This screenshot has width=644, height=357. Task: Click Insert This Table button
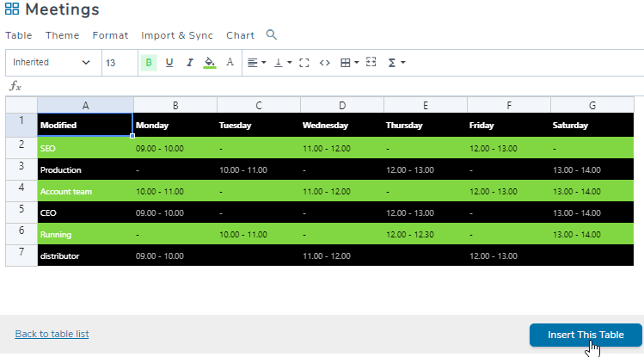(x=586, y=335)
